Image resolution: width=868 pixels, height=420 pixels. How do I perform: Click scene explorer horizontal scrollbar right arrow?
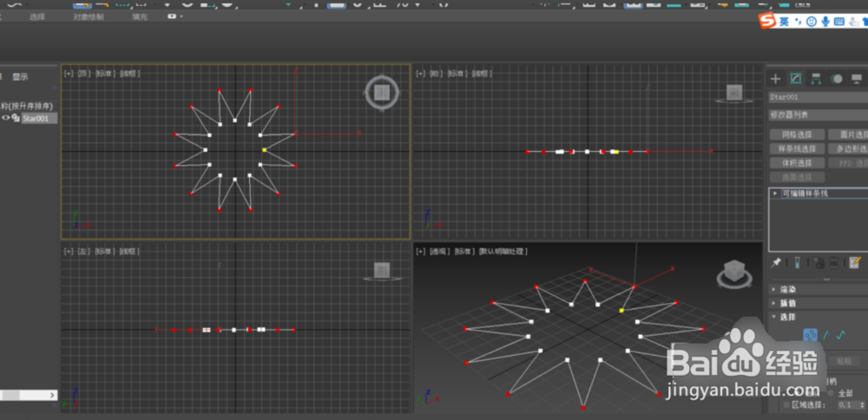pyautogui.click(x=53, y=395)
